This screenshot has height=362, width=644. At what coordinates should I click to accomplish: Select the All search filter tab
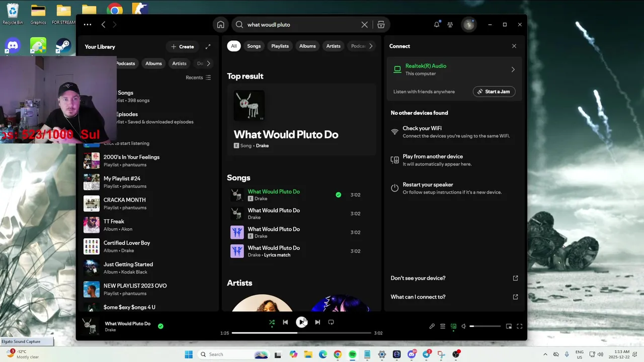pyautogui.click(x=233, y=46)
